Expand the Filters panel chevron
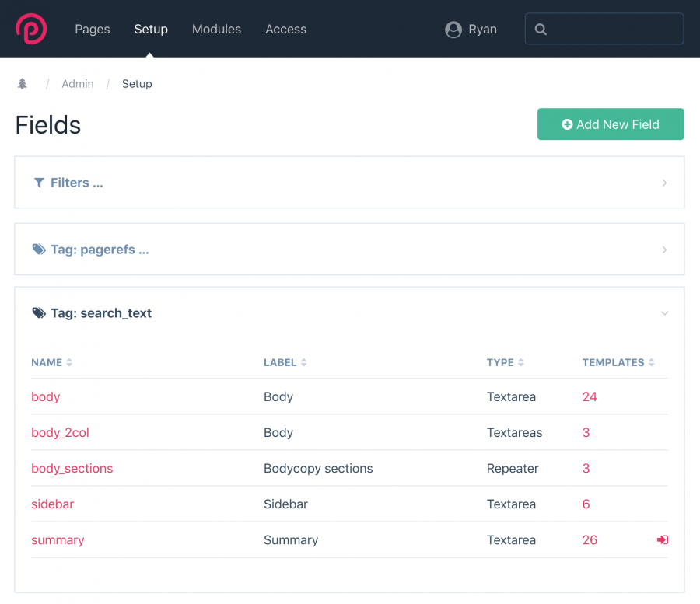700x604 pixels. [x=664, y=183]
